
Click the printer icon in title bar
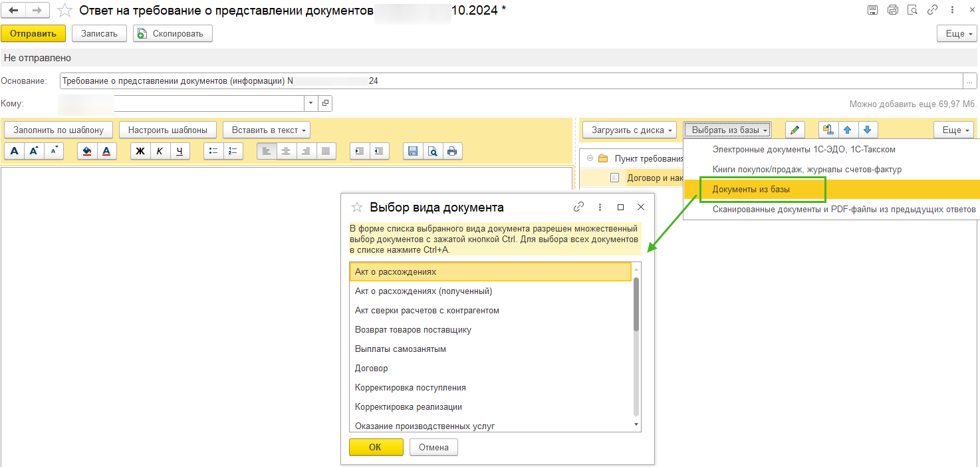[x=892, y=10]
